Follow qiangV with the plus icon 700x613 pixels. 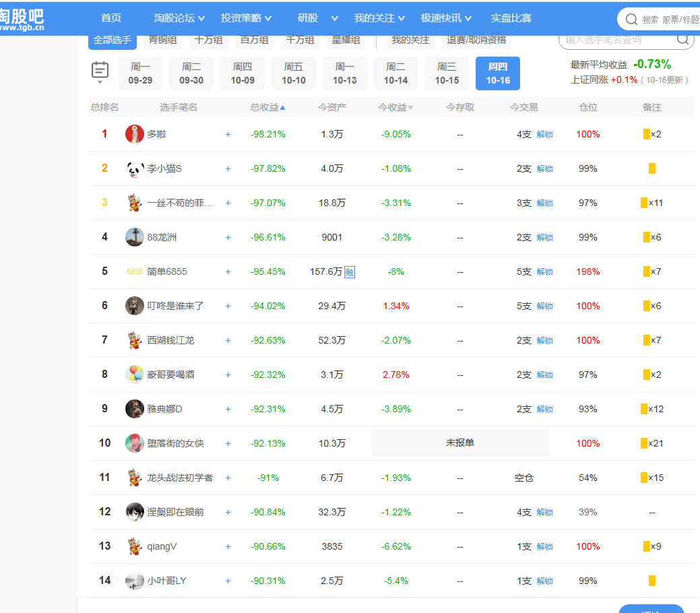click(228, 547)
